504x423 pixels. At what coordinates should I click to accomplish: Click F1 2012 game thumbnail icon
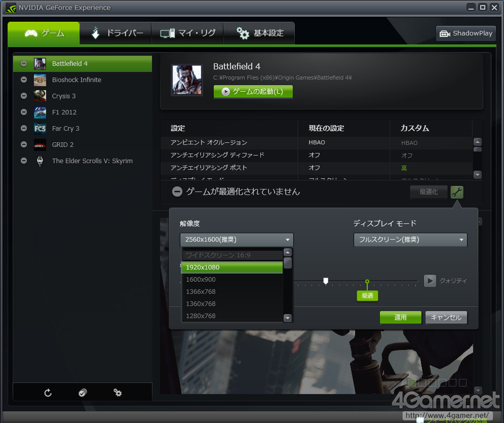(40, 112)
